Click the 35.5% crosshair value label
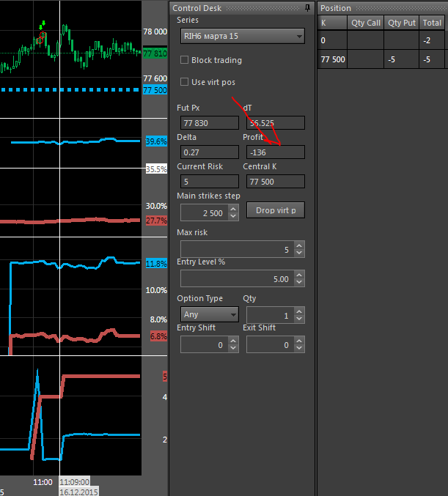The height and width of the screenshot is (496, 448). (156, 169)
